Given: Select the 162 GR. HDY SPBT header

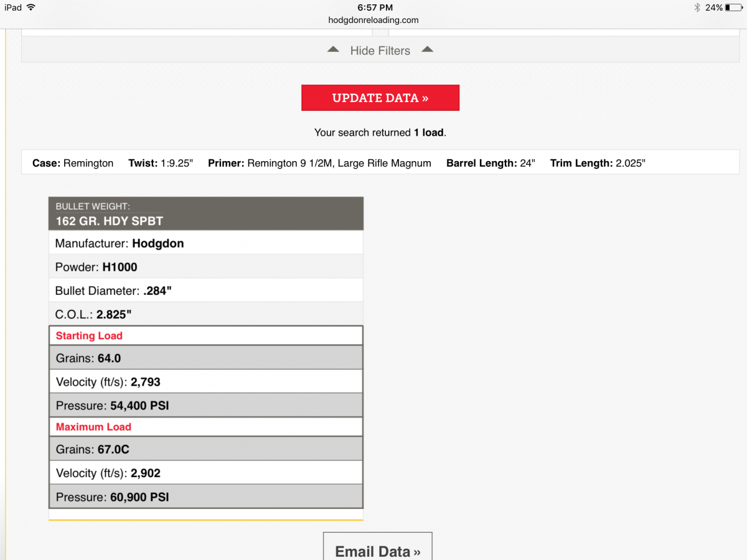Looking at the screenshot, I should point(205,214).
